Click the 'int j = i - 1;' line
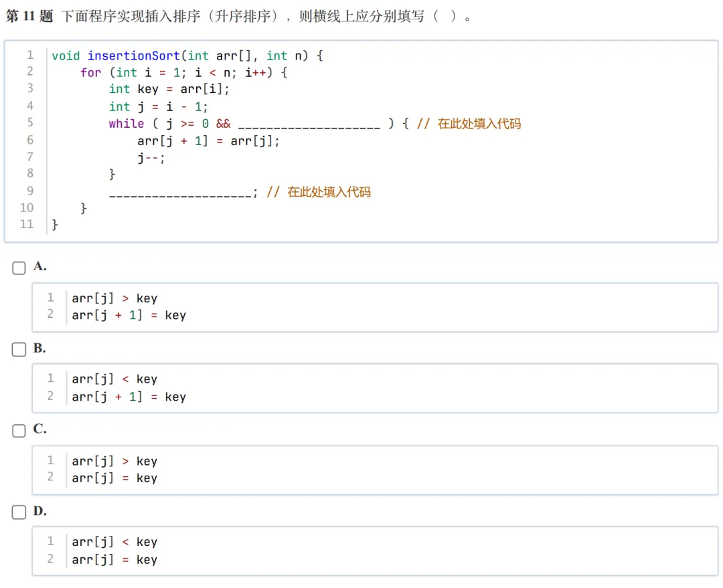Viewport: 723px width, 588px height. 158,107
